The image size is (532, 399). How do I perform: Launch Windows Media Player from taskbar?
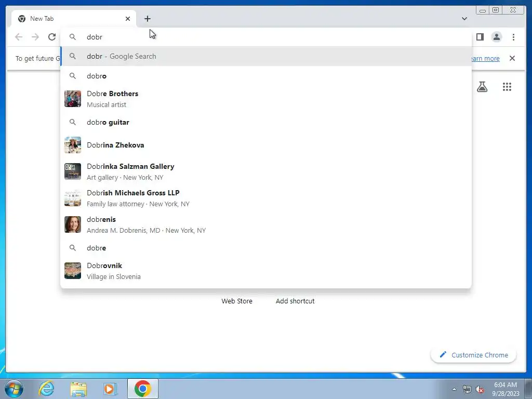pyautogui.click(x=109, y=389)
